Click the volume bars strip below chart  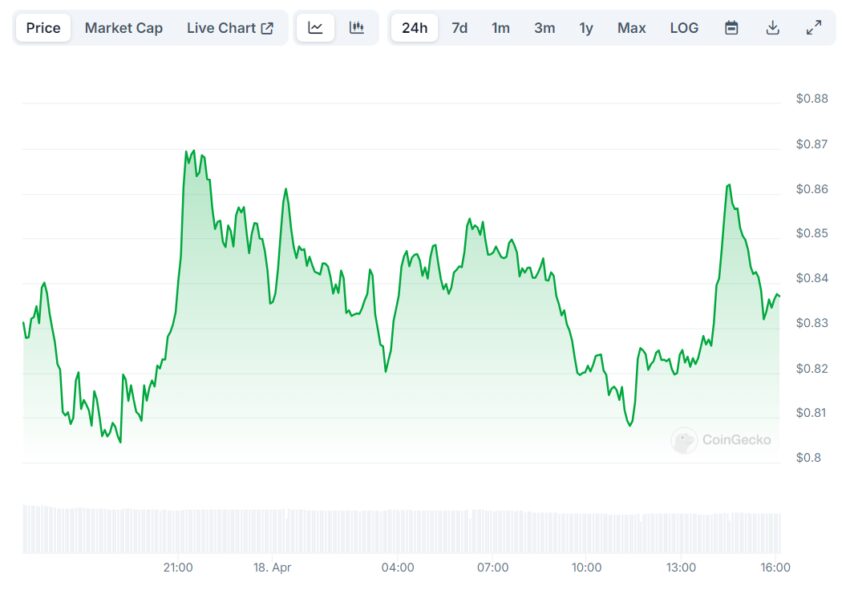tap(402, 529)
